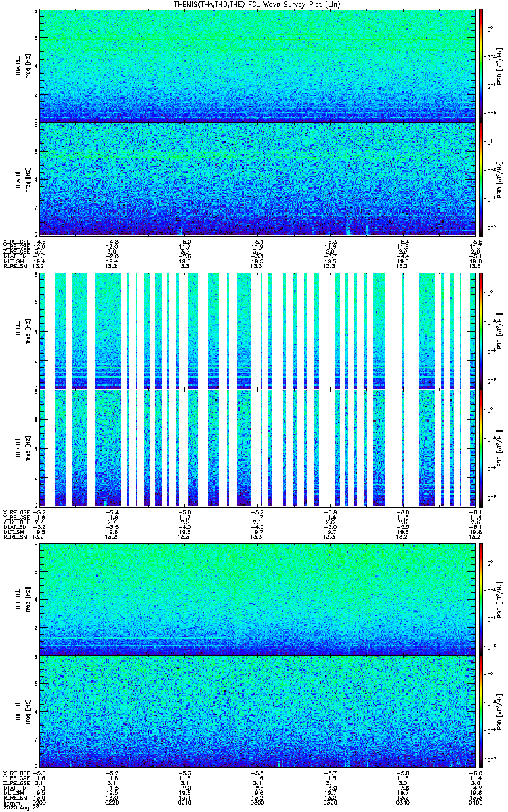Image resolution: width=508 pixels, height=812 pixels.
Task: Click the 0300 time tick label at bottom
Action: [x=257, y=802]
